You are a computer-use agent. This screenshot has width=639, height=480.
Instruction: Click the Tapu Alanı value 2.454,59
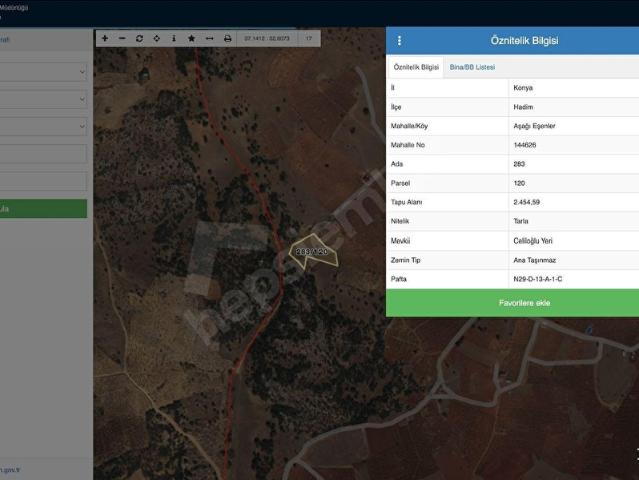coord(527,202)
